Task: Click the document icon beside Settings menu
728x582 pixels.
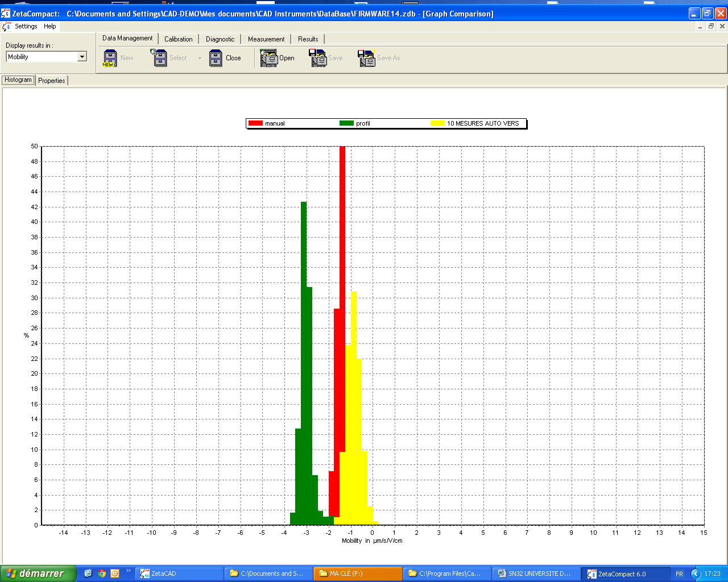Action: [x=6, y=26]
